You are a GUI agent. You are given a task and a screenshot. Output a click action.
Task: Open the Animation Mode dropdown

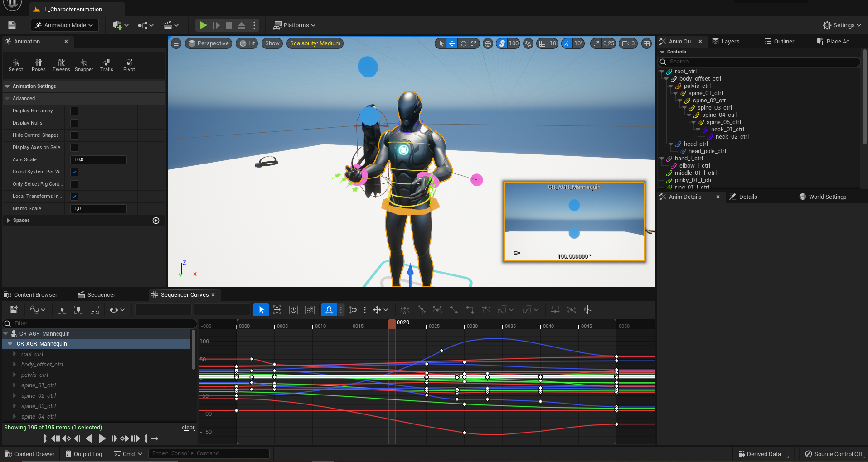65,25
